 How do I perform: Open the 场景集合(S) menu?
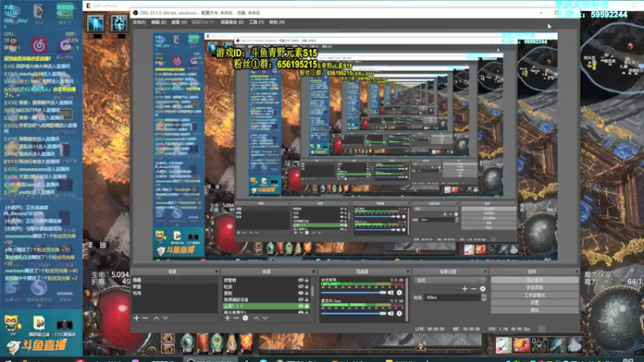(x=232, y=23)
